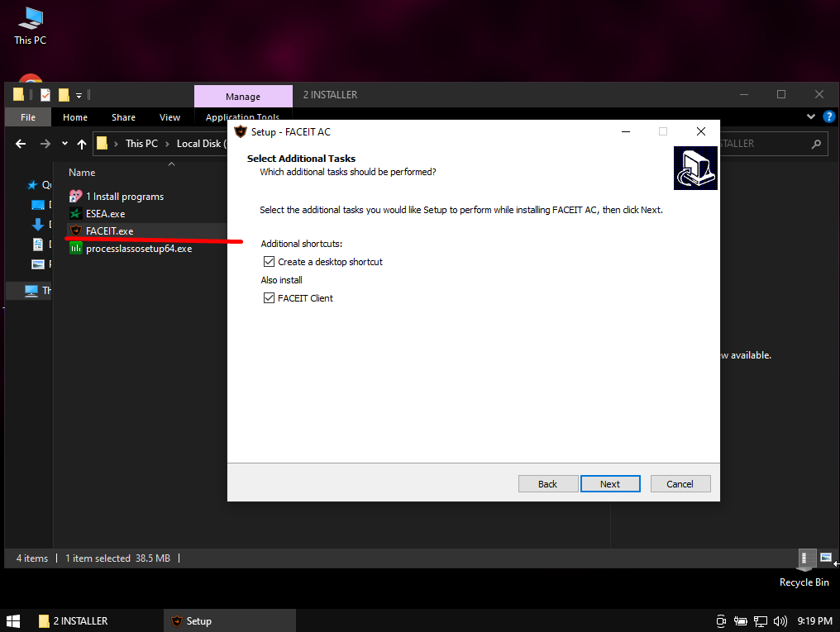Switch to large icons view layout
Screen dimensions: 840x632
(x=826, y=558)
